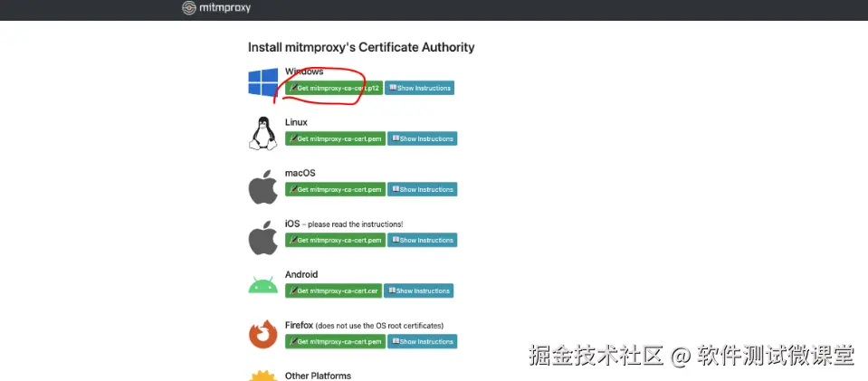Click the Windows logo icon
This screenshot has width=868, height=381.
(263, 82)
